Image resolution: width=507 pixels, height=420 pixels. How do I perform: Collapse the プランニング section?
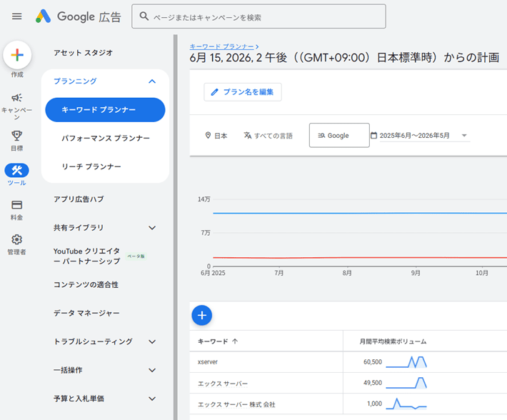point(152,81)
